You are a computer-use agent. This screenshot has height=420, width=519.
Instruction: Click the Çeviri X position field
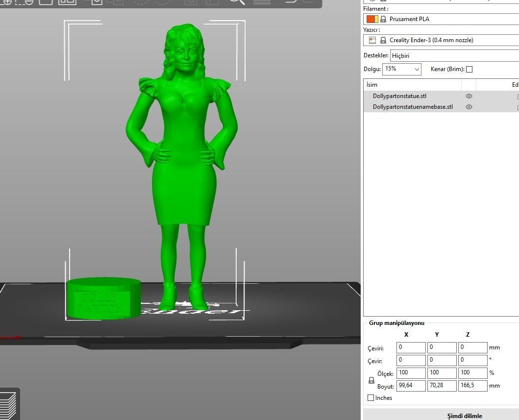point(411,347)
